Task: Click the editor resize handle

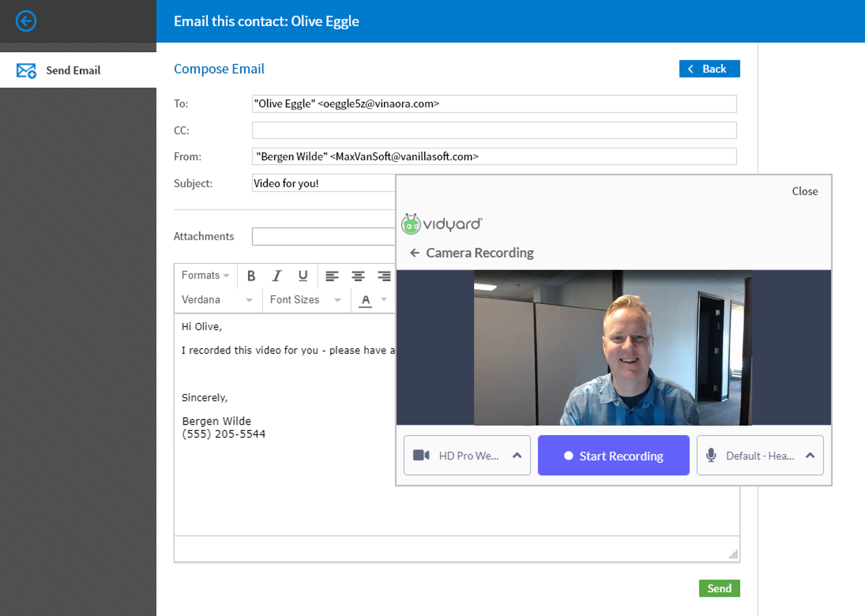Action: coord(733,555)
